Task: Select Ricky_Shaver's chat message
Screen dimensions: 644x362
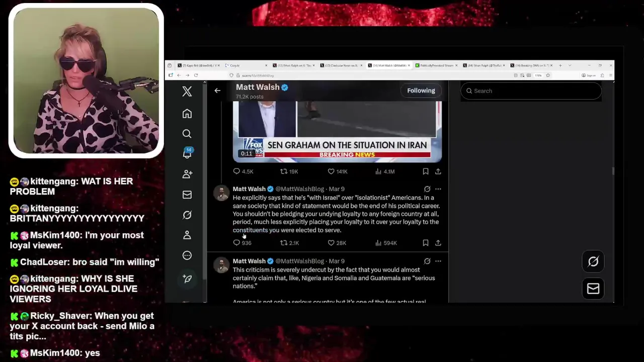Action: 83,326
